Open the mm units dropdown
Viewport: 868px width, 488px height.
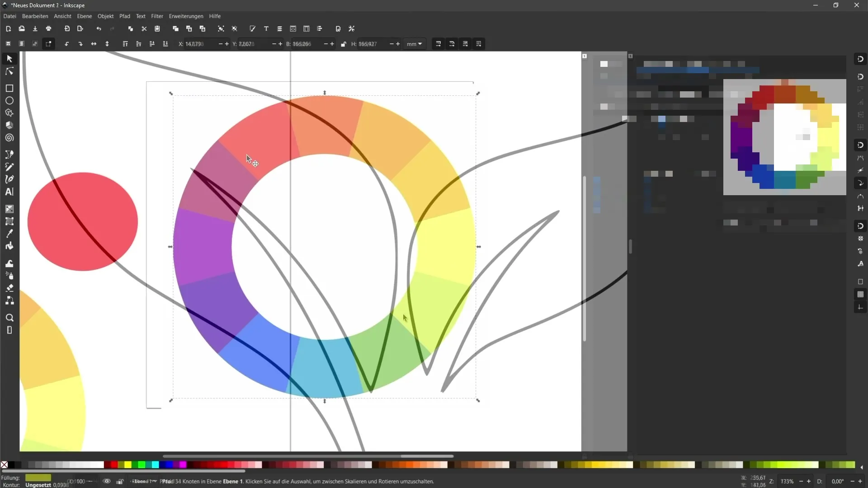415,44
